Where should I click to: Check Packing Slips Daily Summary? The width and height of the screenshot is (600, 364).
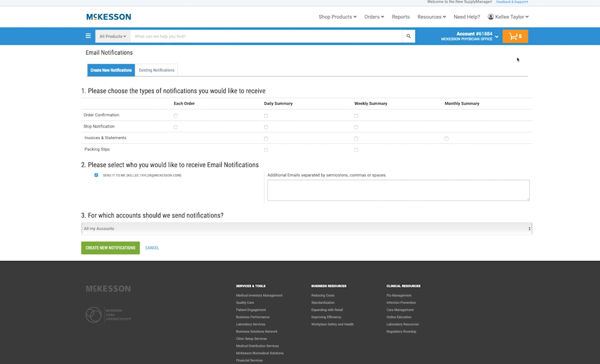[266, 150]
